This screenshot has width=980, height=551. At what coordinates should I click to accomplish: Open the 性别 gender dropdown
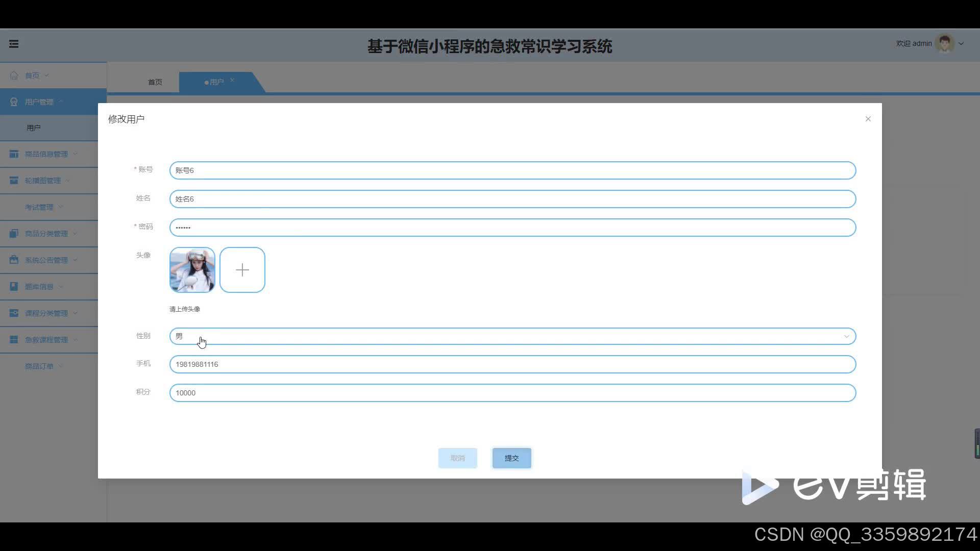(512, 336)
